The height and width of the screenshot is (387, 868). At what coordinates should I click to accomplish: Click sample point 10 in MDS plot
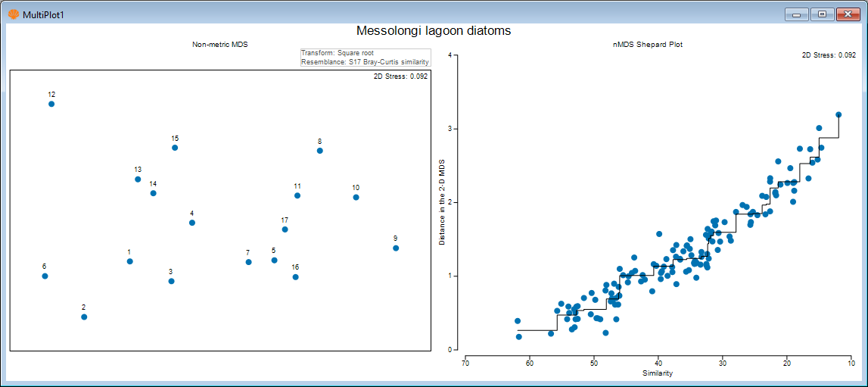356,198
